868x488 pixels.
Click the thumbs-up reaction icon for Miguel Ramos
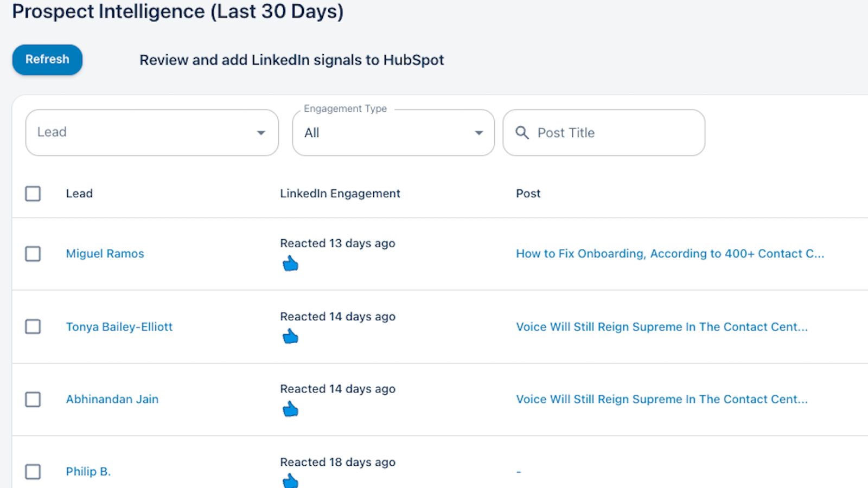pos(290,264)
